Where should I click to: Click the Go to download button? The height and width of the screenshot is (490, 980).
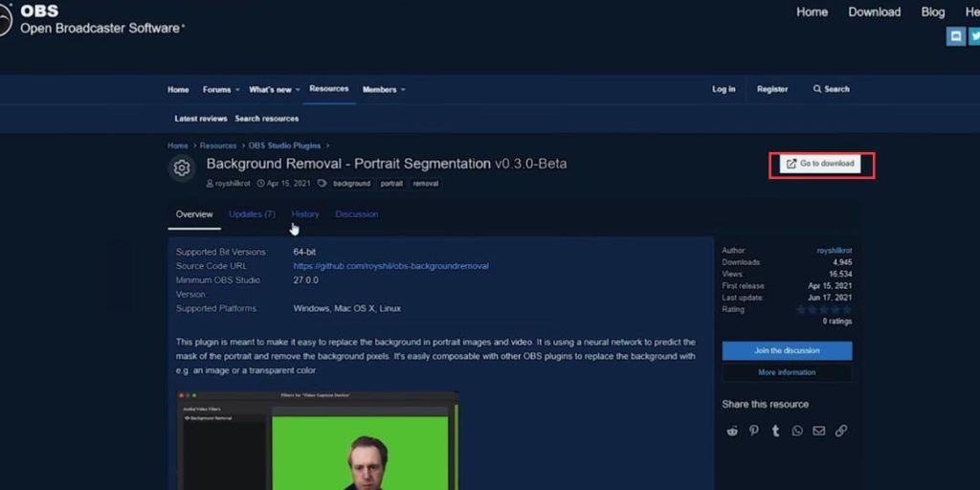[821, 164]
